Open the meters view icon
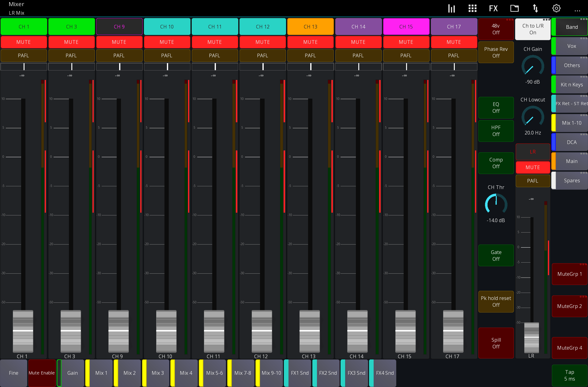Viewport: 588px width, 387px height. [451, 8]
